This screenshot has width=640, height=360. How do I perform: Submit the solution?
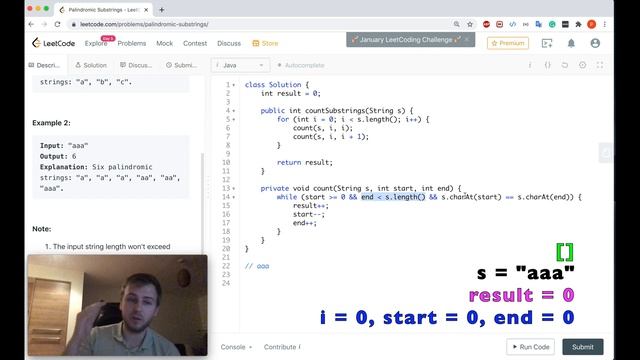(582, 347)
